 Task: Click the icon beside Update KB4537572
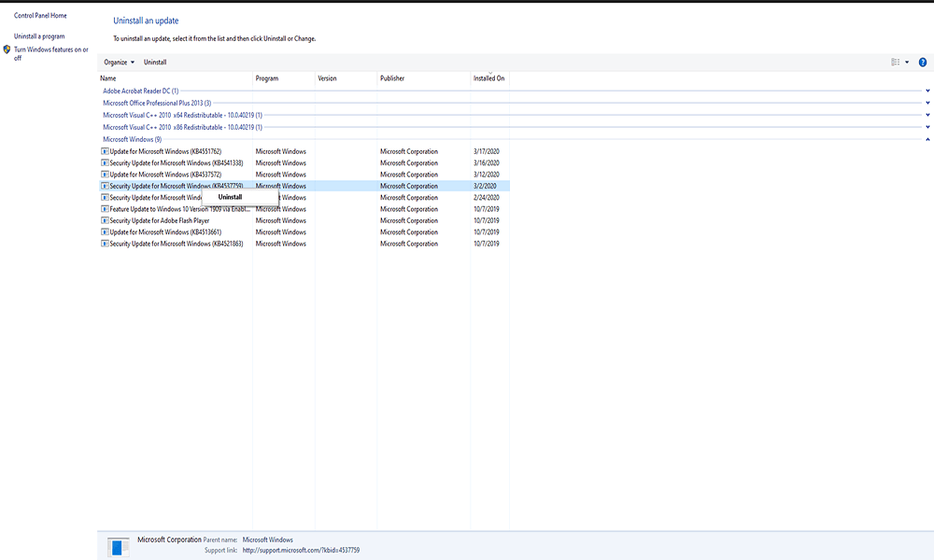(x=105, y=175)
